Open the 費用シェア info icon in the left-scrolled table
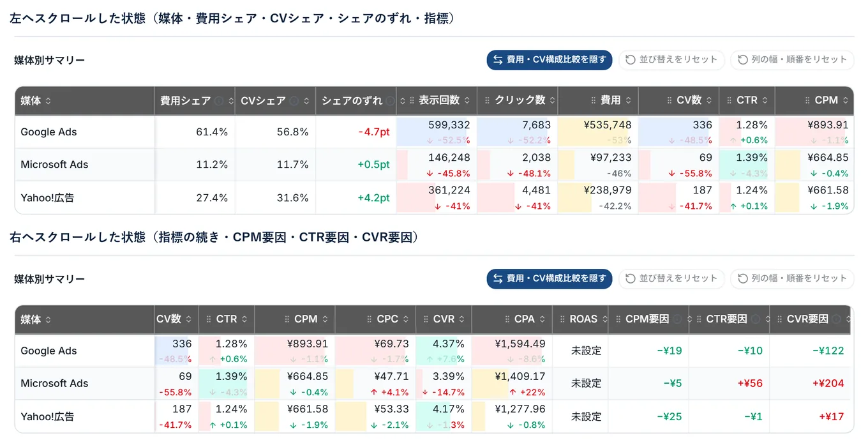This screenshot has height=447, width=868. (219, 101)
